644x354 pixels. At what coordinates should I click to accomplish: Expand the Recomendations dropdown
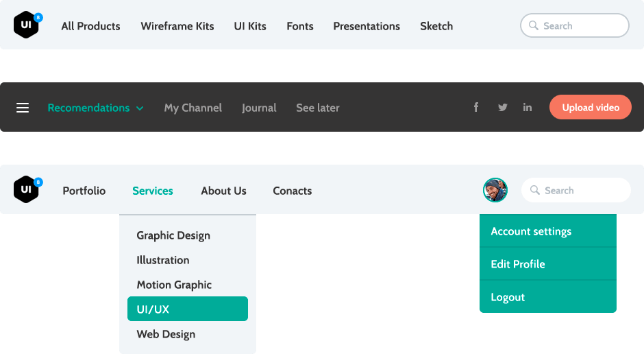click(x=95, y=108)
